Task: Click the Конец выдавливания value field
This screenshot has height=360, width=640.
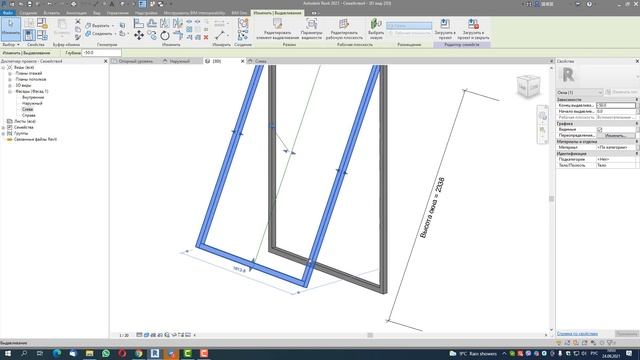Action: [x=616, y=105]
